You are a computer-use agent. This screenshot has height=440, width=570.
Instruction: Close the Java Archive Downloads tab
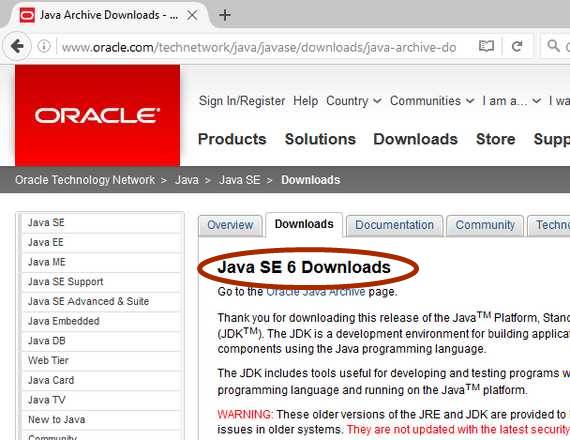point(192,15)
